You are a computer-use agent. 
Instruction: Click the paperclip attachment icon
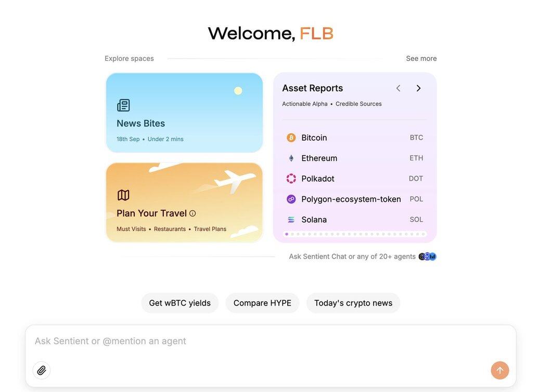coord(42,370)
